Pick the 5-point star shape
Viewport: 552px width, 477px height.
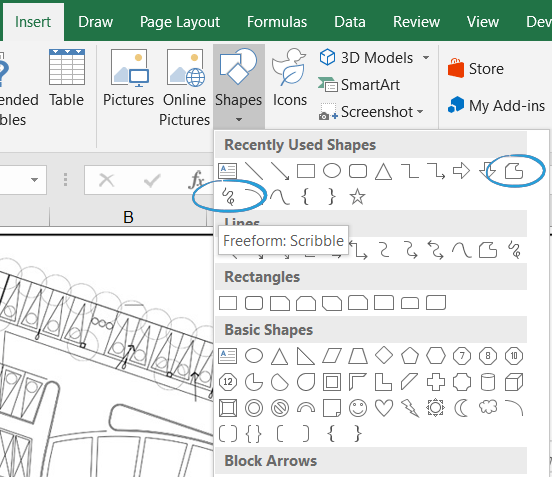[x=357, y=196]
